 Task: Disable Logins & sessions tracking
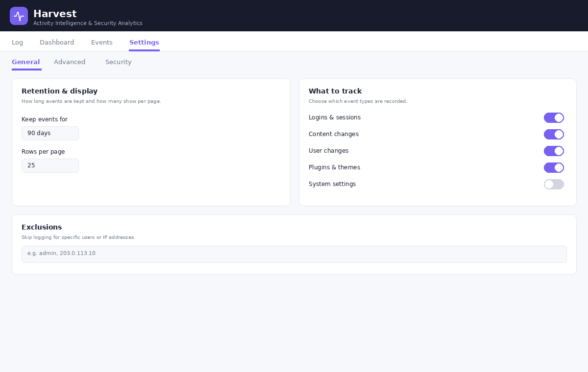pyautogui.click(x=554, y=117)
